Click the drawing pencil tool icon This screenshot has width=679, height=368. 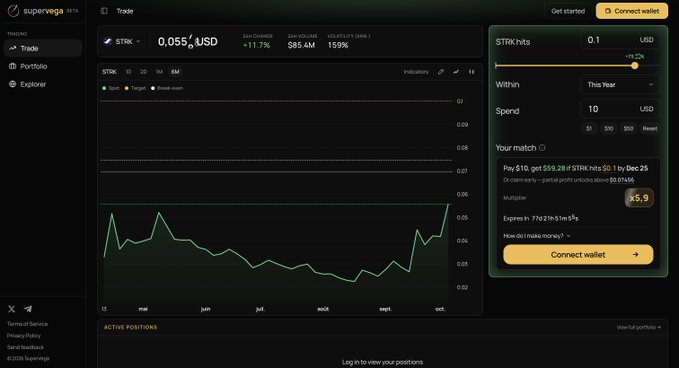tap(440, 72)
